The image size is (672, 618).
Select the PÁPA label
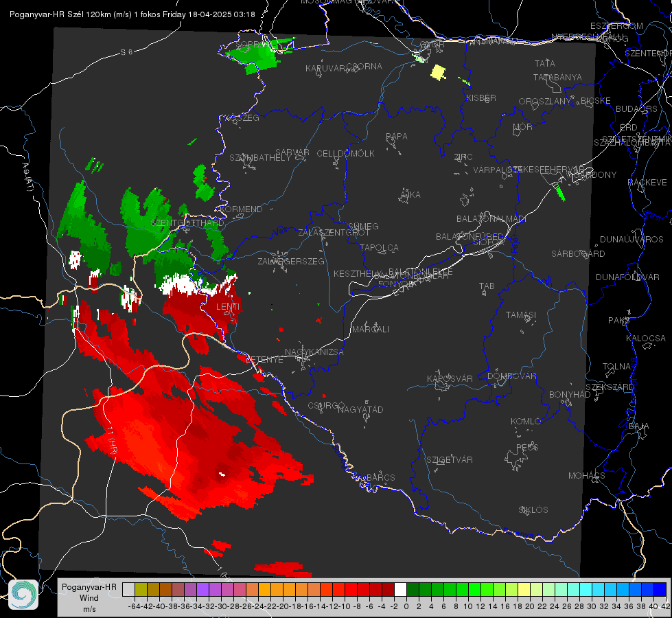(x=397, y=137)
